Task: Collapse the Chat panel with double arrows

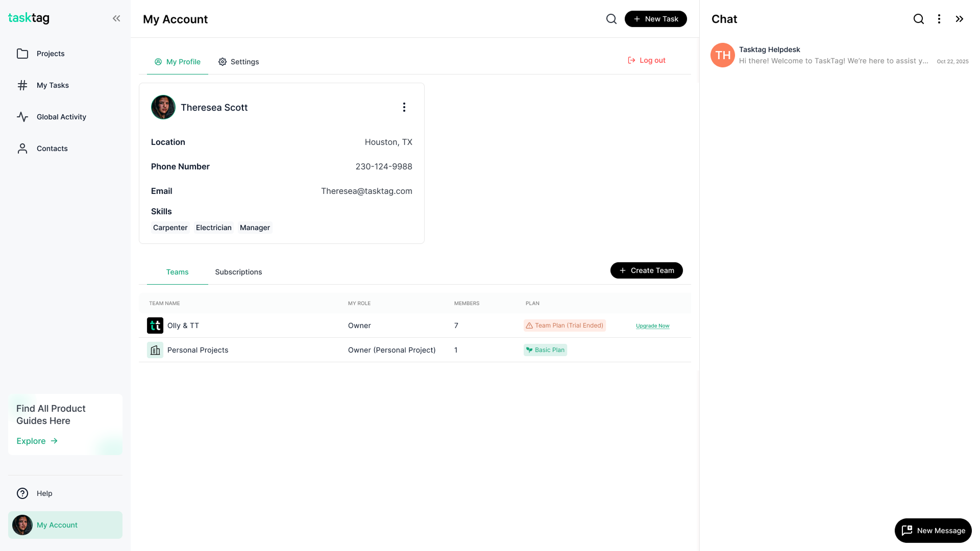Action: [x=960, y=19]
